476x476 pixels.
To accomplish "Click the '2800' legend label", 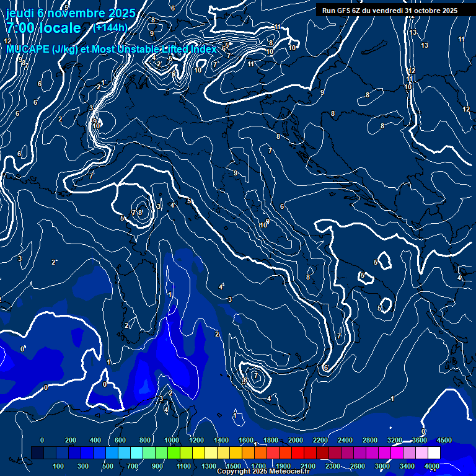I will tap(370, 440).
